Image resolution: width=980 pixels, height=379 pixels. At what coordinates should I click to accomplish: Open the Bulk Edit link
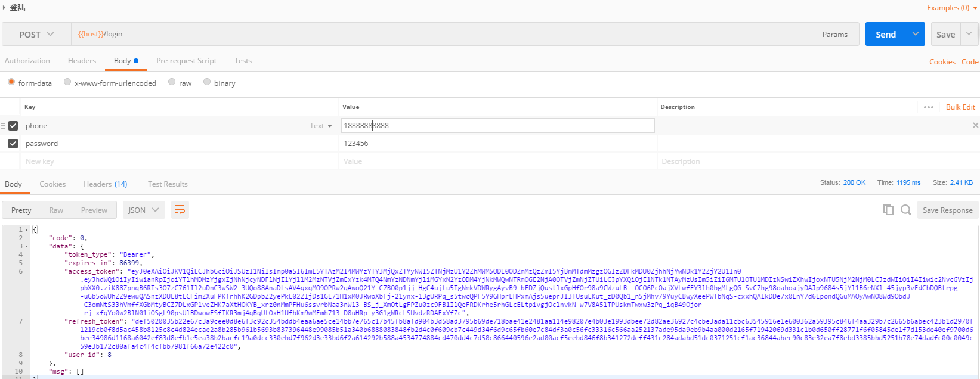(x=960, y=107)
